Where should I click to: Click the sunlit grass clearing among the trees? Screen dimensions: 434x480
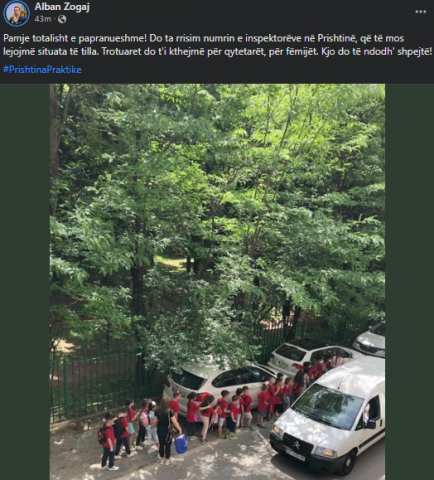point(170,262)
